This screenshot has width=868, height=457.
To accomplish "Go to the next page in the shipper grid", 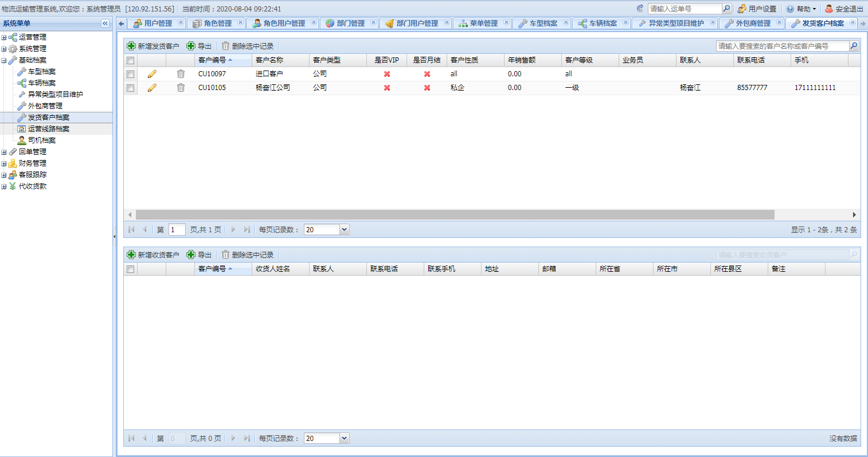I will [x=233, y=229].
